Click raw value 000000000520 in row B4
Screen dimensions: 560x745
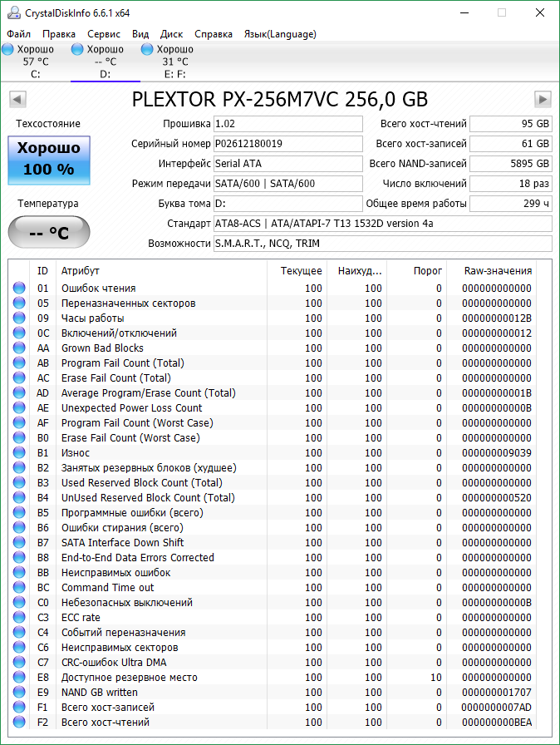click(497, 497)
